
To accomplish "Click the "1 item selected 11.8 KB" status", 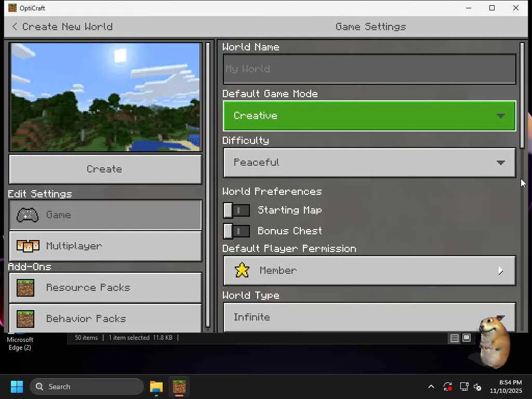I will (140, 338).
